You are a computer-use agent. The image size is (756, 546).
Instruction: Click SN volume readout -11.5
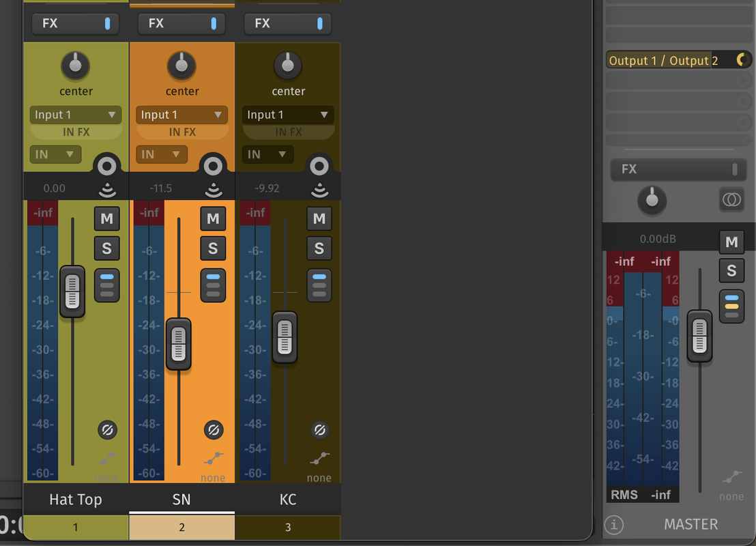[x=160, y=188]
